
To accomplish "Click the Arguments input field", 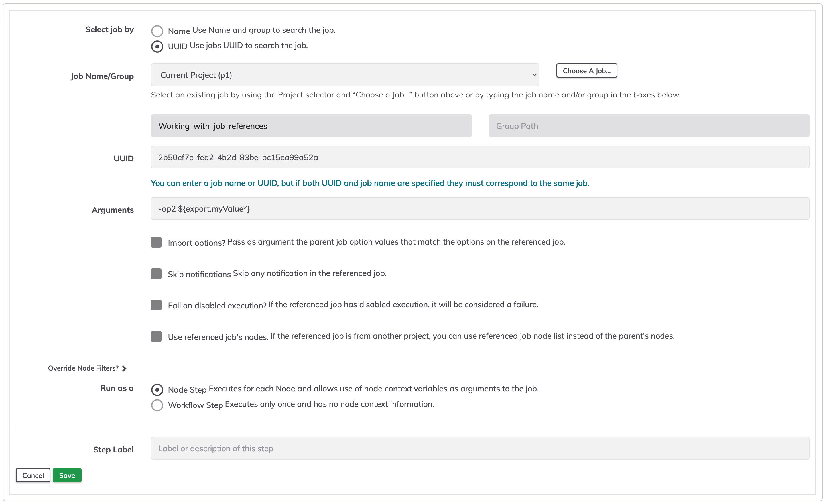I will 480,209.
